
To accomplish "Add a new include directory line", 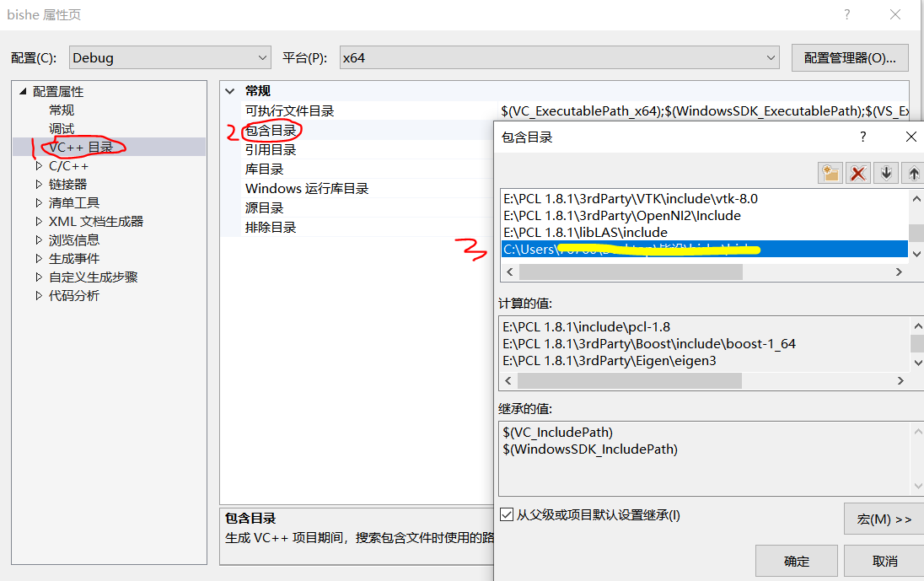I will click(830, 172).
